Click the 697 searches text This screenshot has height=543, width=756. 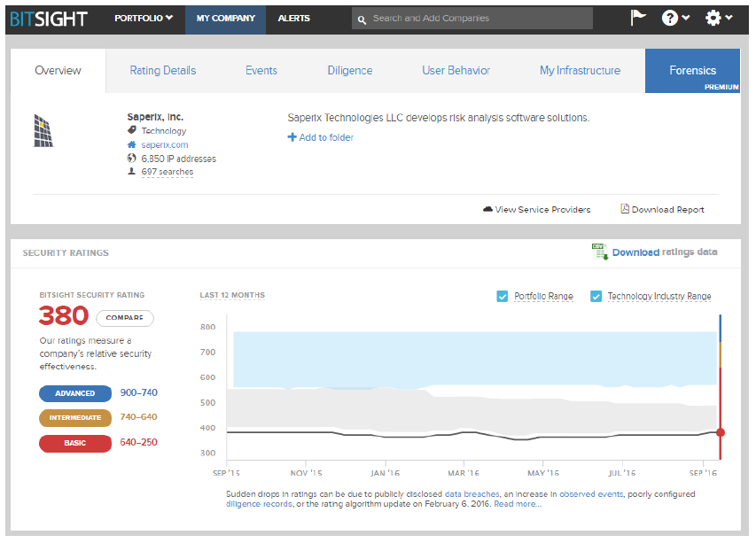point(168,172)
